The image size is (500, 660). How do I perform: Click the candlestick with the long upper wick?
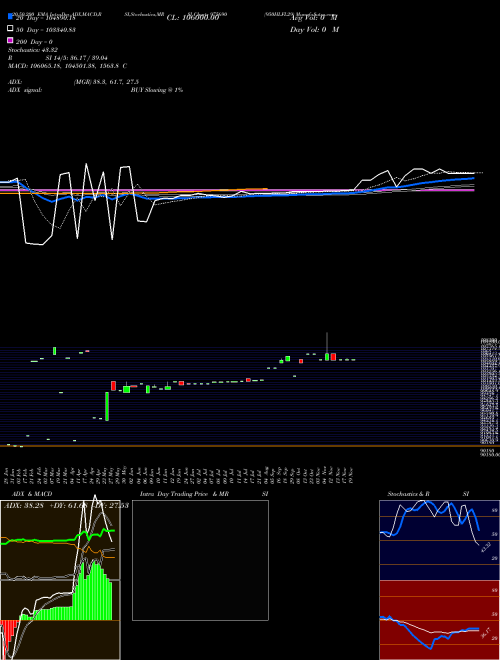(x=327, y=347)
